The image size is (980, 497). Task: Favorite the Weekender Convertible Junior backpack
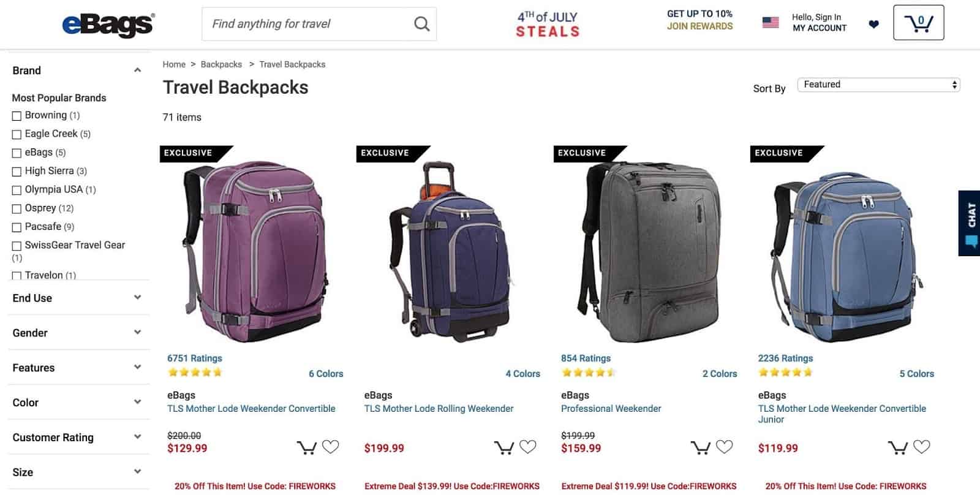pyautogui.click(x=921, y=447)
